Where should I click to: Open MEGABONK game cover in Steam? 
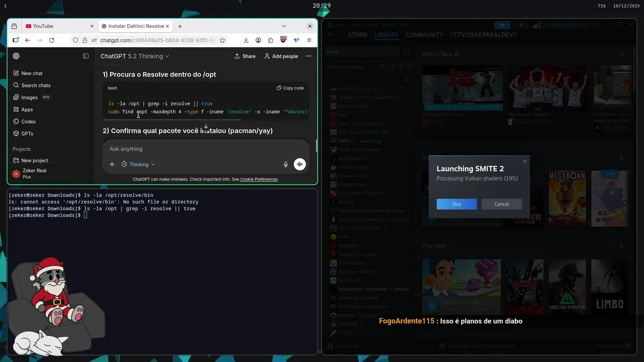tap(568, 199)
